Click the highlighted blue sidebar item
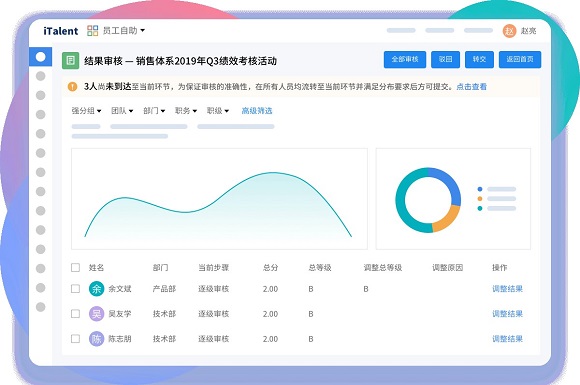Viewport: 580px width, 385px height. [41, 57]
